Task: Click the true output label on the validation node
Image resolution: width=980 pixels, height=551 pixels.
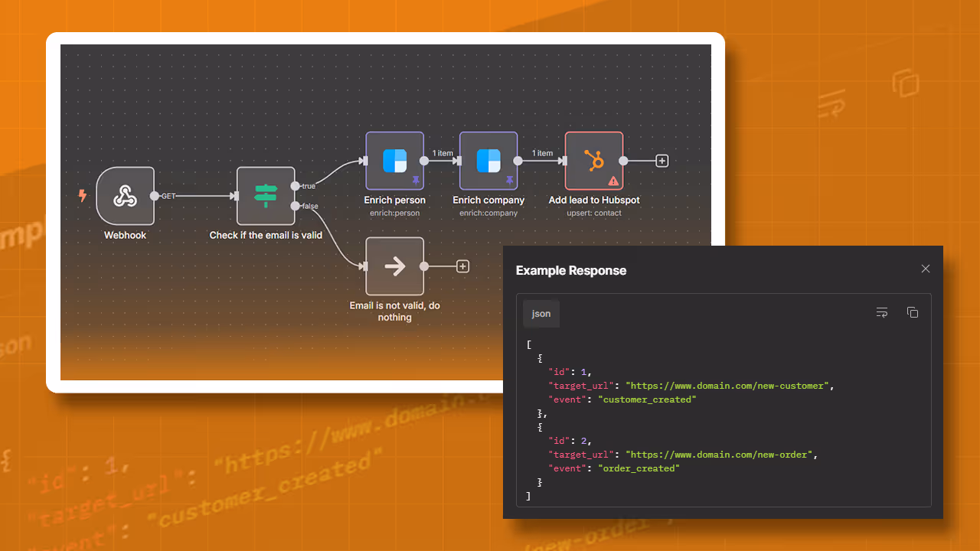Action: pos(309,185)
